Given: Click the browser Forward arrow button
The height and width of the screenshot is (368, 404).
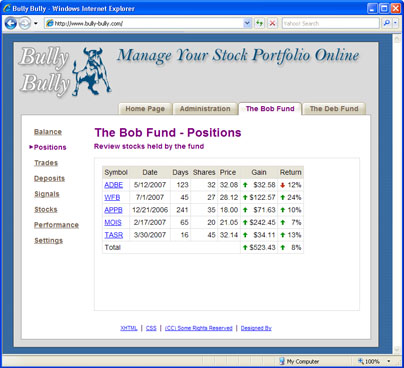Looking at the screenshot, I should pyautogui.click(x=24, y=23).
